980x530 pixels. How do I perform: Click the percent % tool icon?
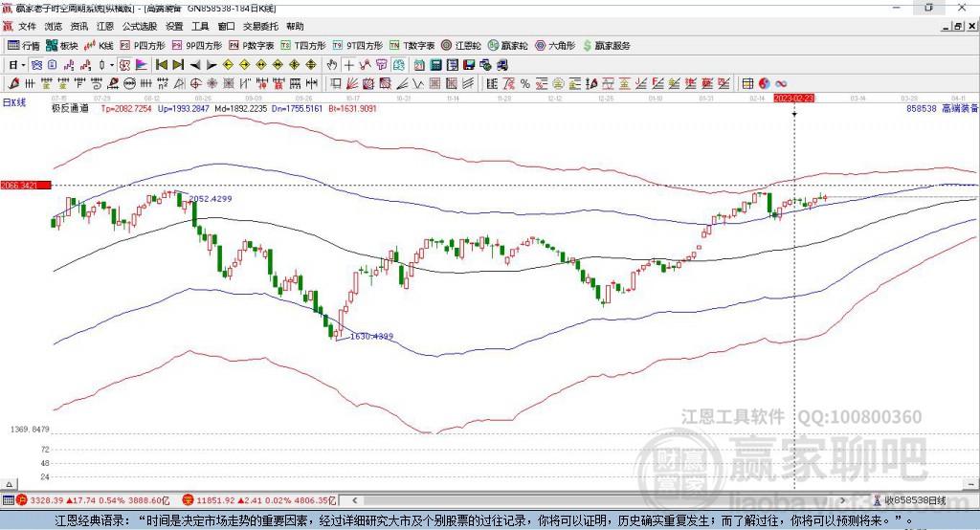click(524, 83)
